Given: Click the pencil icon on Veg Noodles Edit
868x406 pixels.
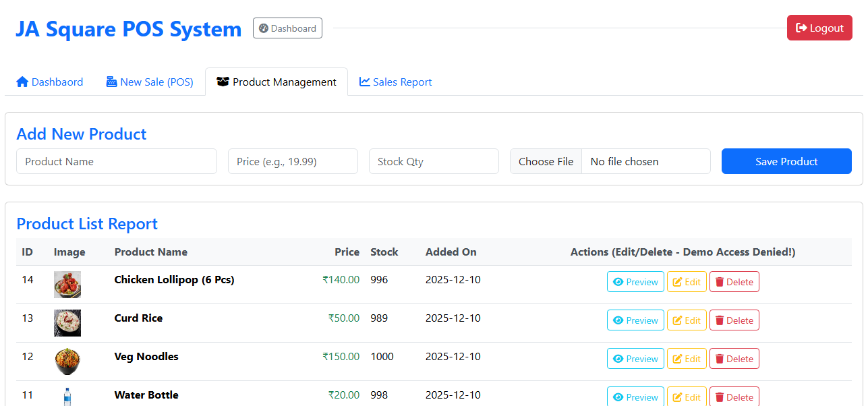Looking at the screenshot, I should pyautogui.click(x=676, y=358).
